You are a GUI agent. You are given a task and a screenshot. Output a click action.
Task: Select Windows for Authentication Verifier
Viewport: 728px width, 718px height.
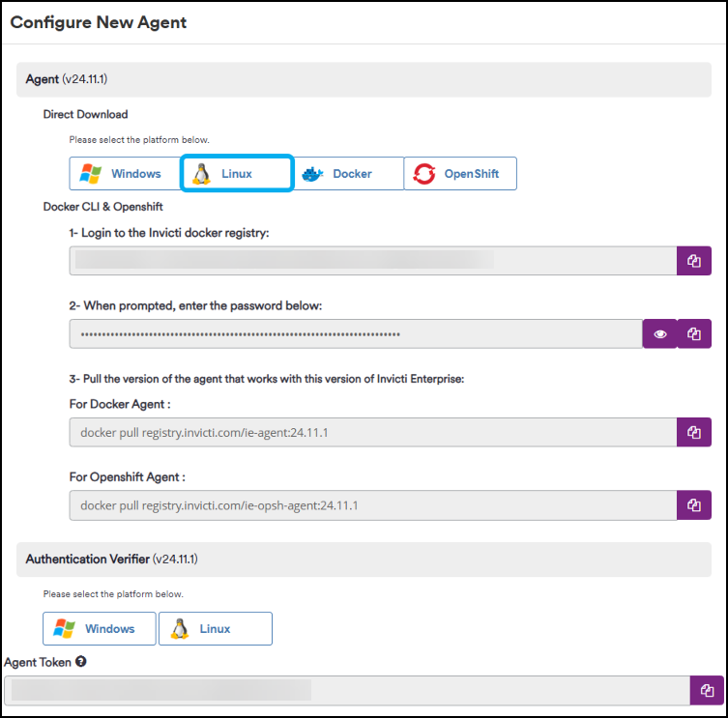tap(100, 628)
